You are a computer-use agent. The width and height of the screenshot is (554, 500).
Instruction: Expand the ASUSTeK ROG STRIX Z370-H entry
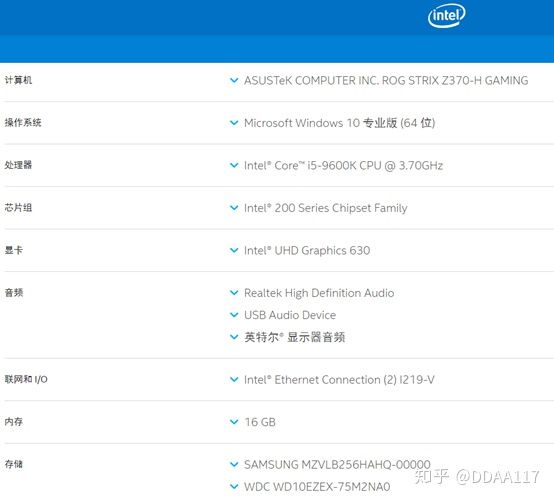(x=234, y=81)
